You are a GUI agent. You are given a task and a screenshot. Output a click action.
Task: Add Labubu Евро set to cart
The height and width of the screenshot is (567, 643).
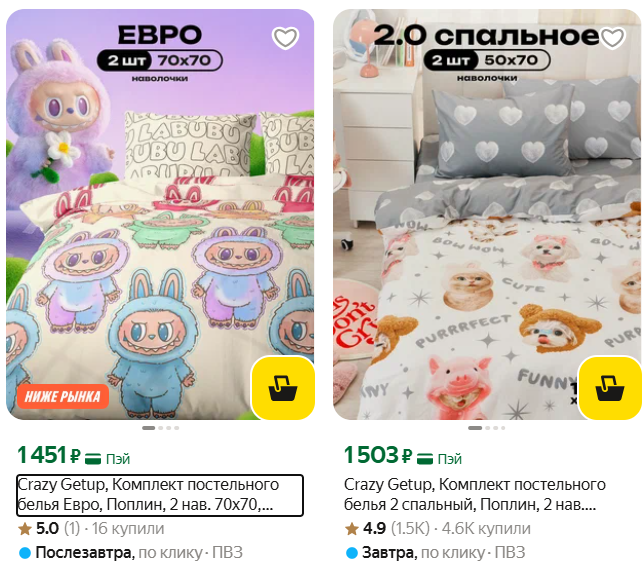coord(283,388)
